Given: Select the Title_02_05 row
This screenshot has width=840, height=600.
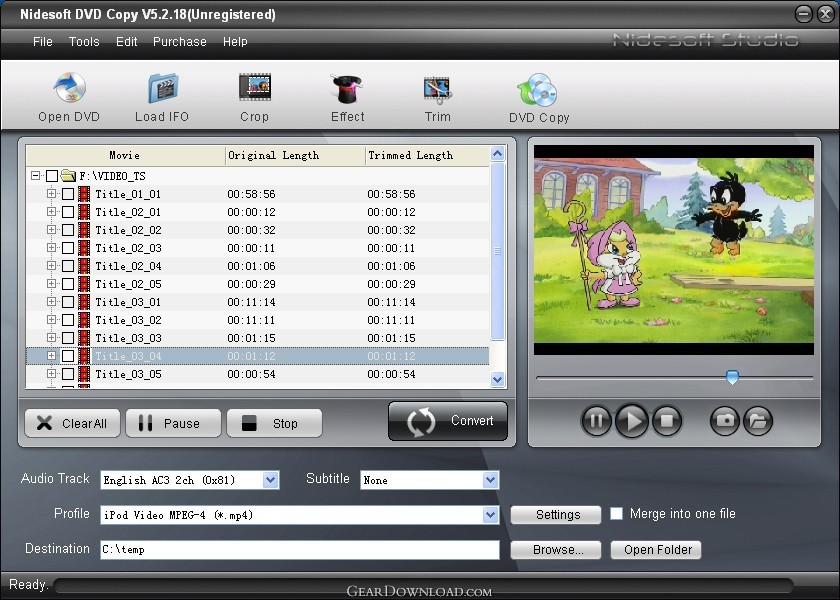Looking at the screenshot, I should [257, 284].
